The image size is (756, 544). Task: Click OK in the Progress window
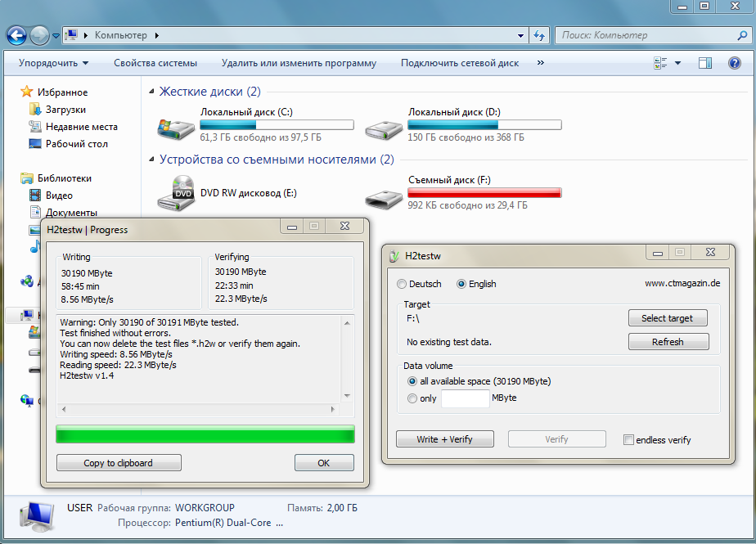tap(324, 463)
